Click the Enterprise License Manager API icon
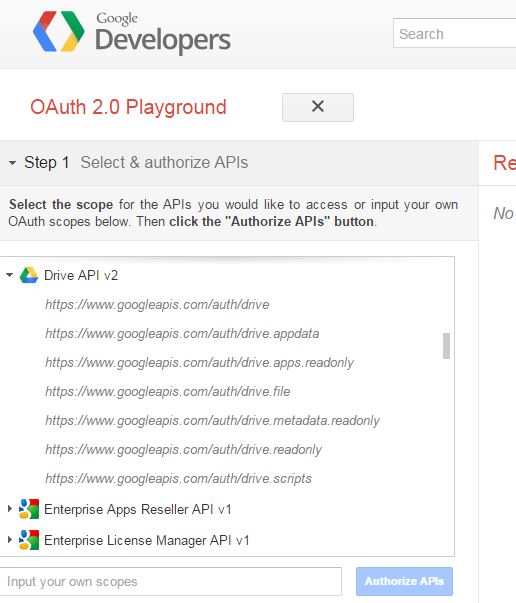The height and width of the screenshot is (603, 516). [29, 540]
